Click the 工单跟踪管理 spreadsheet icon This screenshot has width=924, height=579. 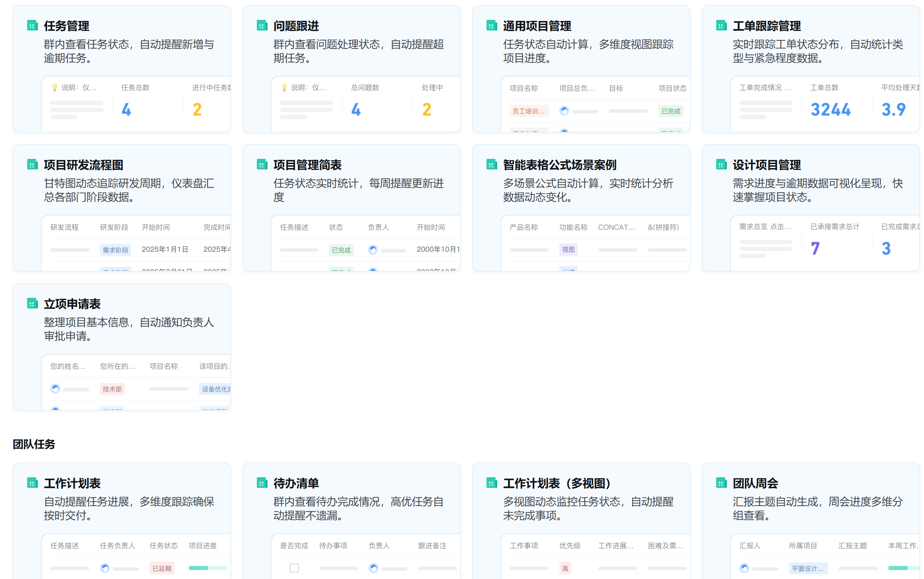[721, 26]
